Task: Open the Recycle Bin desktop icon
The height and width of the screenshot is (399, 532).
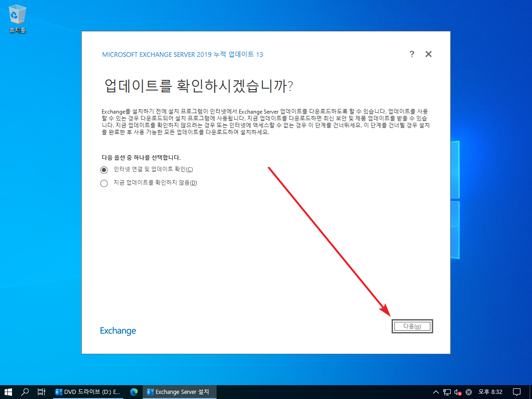Action: tap(17, 19)
